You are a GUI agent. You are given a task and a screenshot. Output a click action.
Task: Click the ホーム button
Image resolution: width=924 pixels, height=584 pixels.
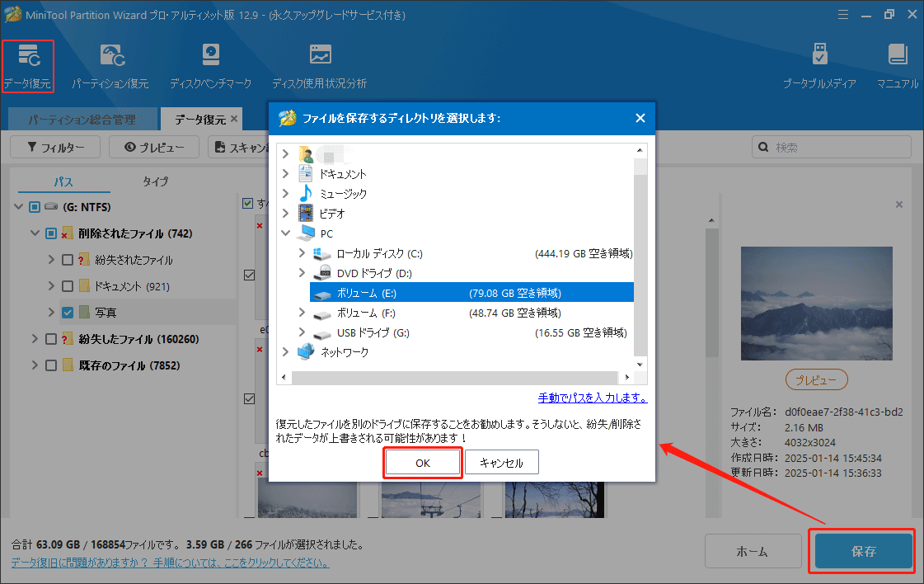click(x=753, y=552)
